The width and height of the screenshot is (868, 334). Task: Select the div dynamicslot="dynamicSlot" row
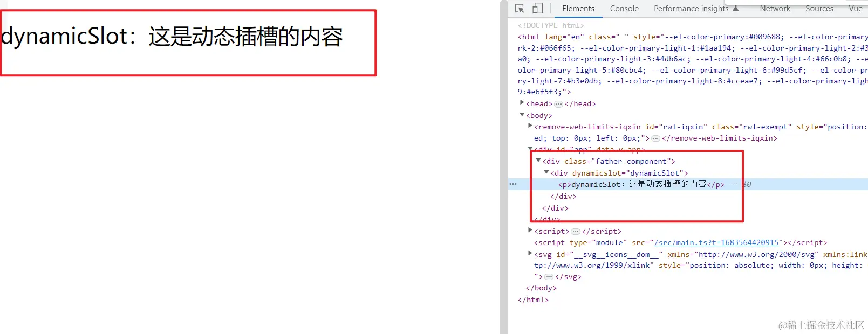619,173
